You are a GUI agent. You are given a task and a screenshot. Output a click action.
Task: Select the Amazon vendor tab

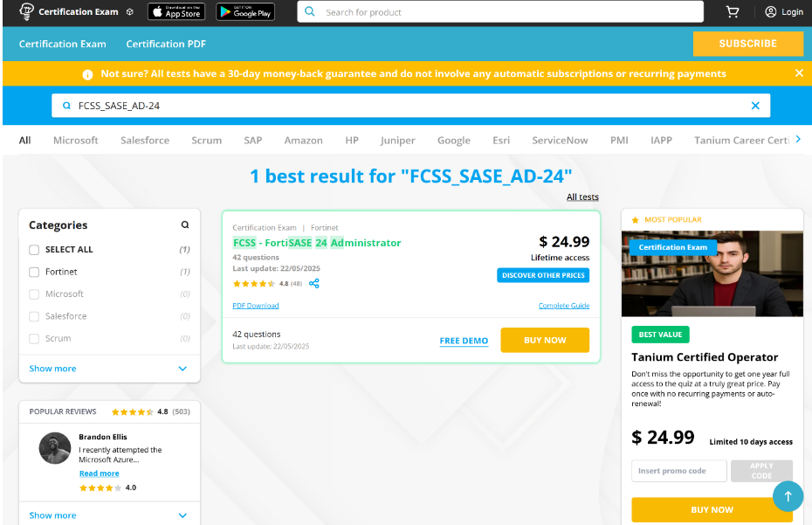[x=304, y=141]
